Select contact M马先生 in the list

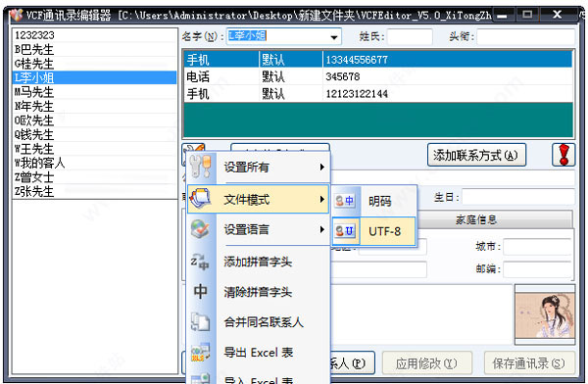[x=94, y=92]
